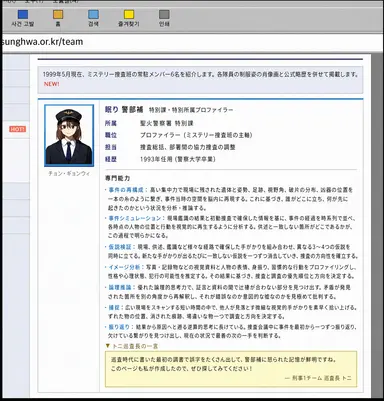
Task: Click the 専門能力 section heading
Action: tap(117, 178)
